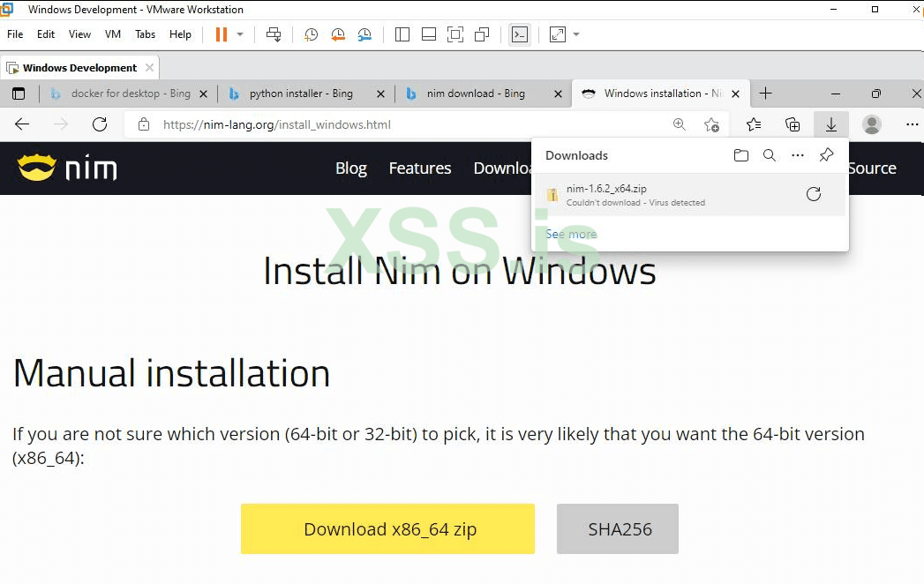This screenshot has width=924, height=584.
Task: Send Ctrl+Alt+Del to the VM
Action: point(274,34)
